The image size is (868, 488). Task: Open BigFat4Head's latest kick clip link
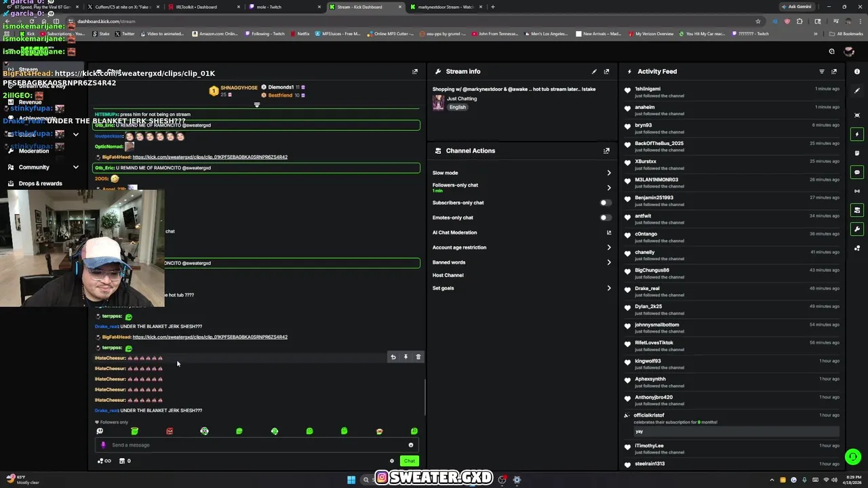pyautogui.click(x=210, y=337)
